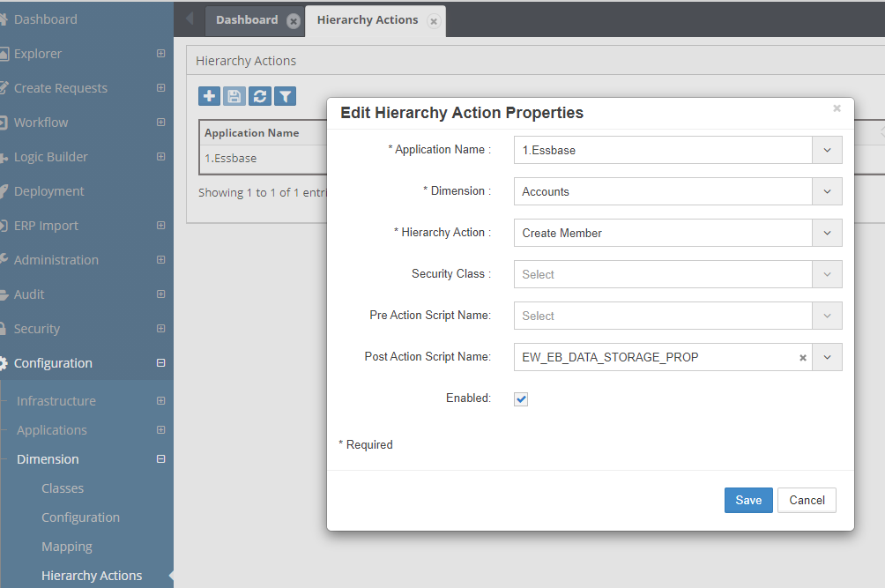This screenshot has width=885, height=588.
Task: Open the Security Class dropdown
Action: [827, 274]
